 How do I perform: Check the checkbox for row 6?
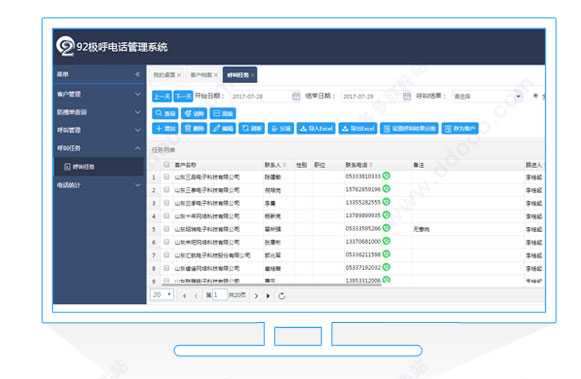click(166, 242)
